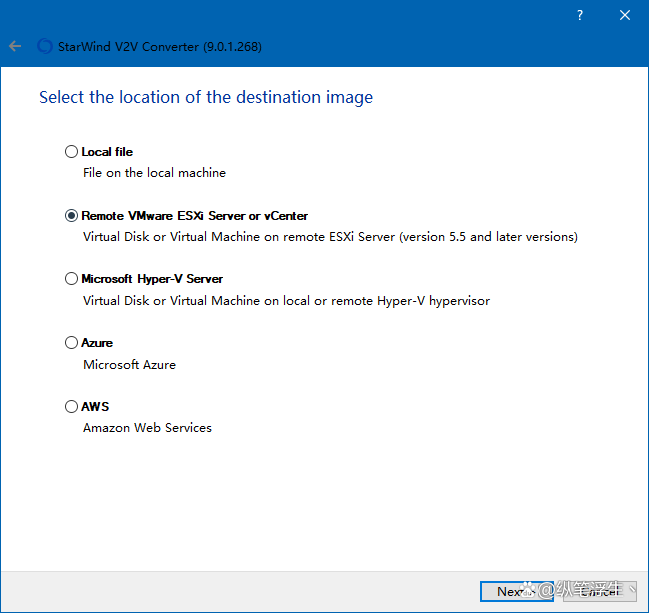Viewport: 649px width, 613px height.
Task: Select the AWS radio button
Action: coord(71,407)
